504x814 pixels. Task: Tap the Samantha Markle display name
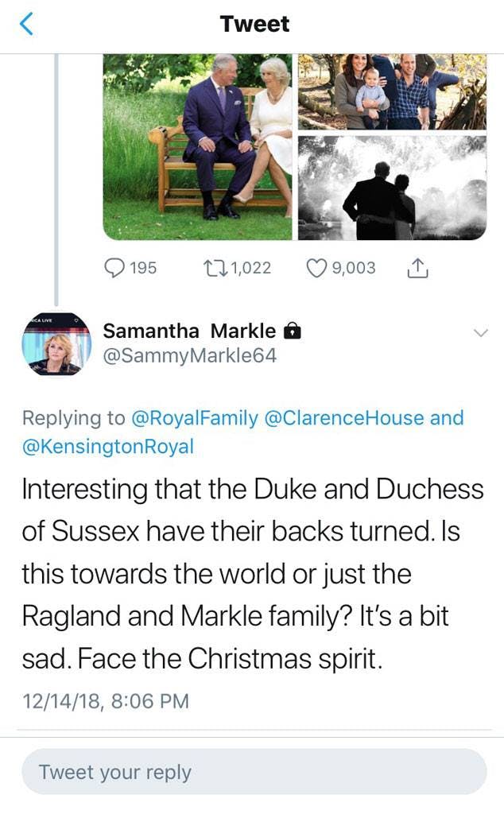click(189, 331)
